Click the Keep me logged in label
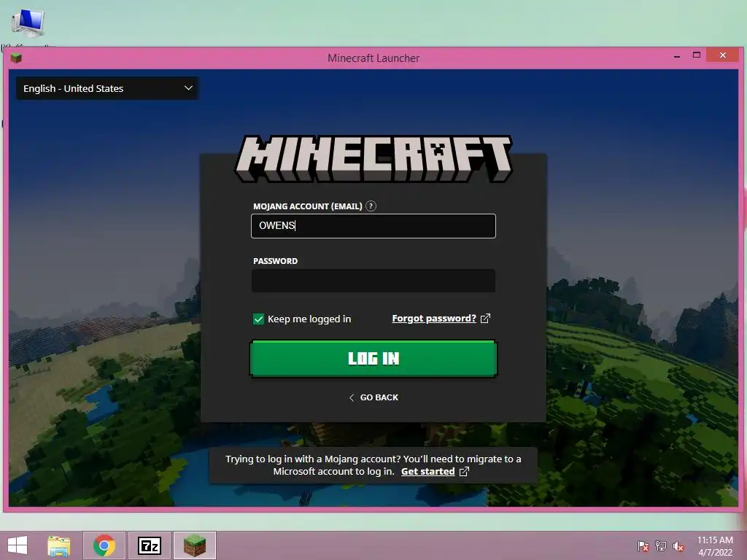This screenshot has height=560, width=747. pos(309,319)
